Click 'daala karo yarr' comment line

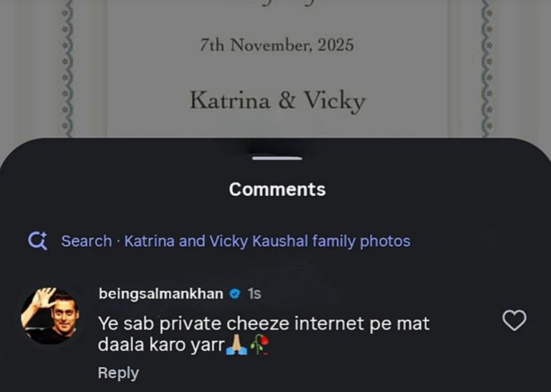[x=161, y=345]
